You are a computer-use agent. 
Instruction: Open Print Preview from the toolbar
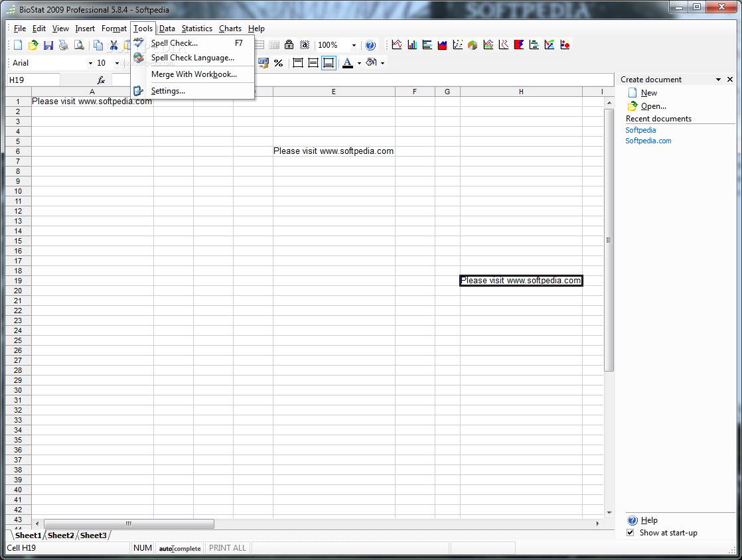point(79,45)
